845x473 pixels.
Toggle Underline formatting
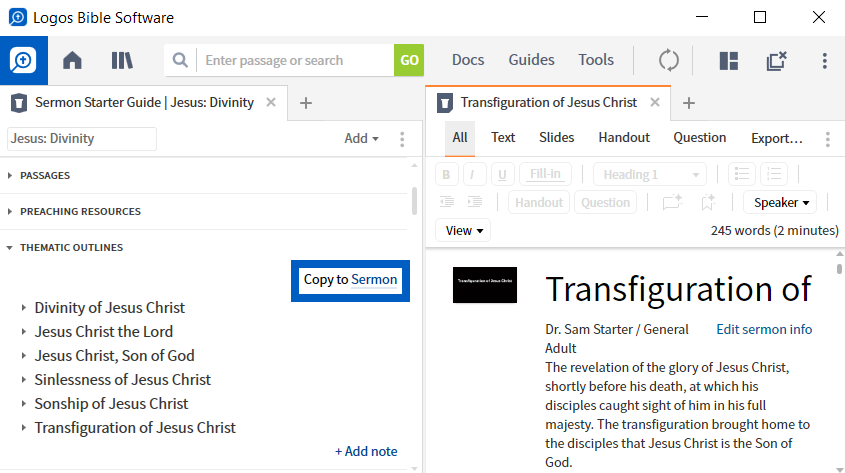pyautogui.click(x=502, y=174)
